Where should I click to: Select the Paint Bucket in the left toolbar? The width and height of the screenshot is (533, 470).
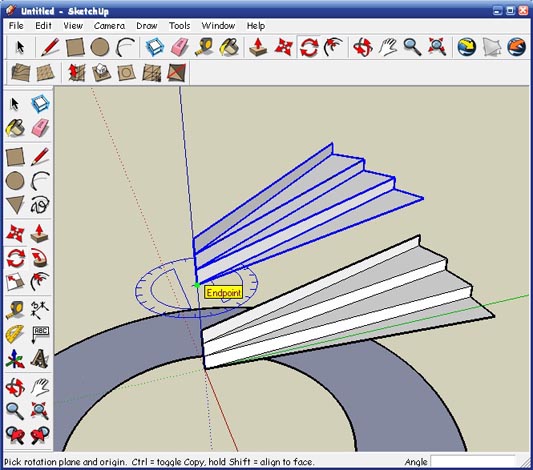click(15, 128)
